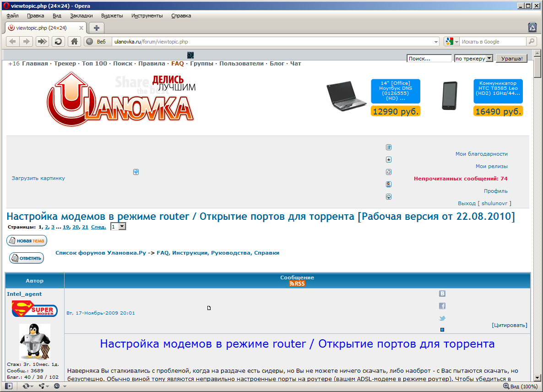
Task: Click the След. next page link
Action: [x=98, y=227]
